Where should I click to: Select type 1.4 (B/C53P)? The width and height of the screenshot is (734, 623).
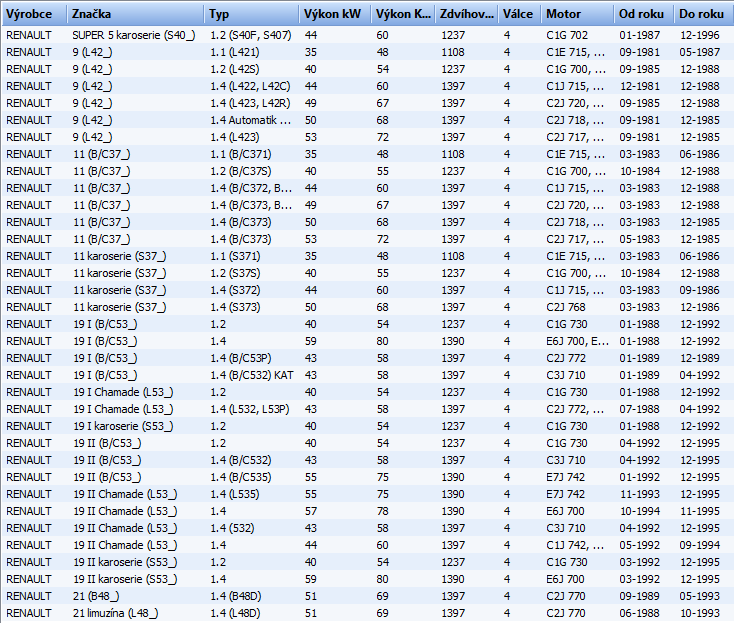pos(241,358)
